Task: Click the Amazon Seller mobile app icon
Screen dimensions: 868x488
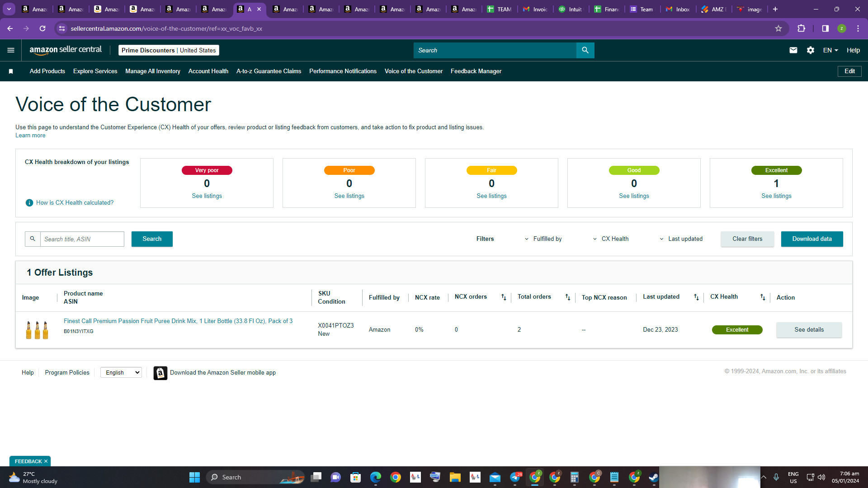Action: click(x=160, y=373)
